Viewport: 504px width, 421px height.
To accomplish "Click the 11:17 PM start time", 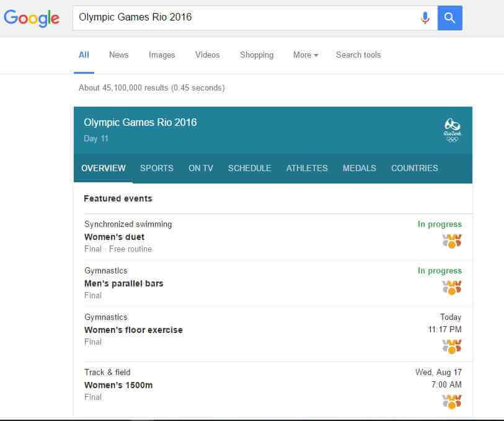I will pos(444,329).
